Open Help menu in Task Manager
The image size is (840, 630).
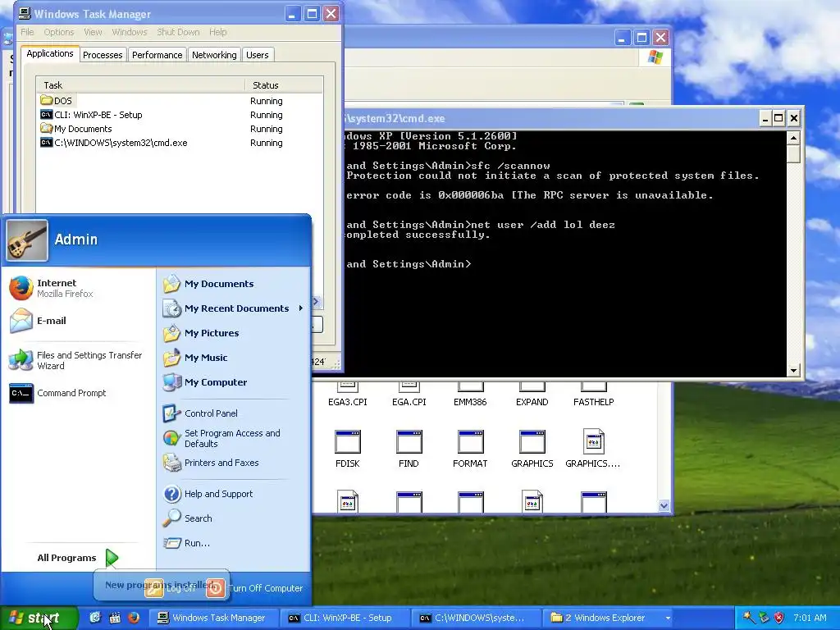pyautogui.click(x=218, y=32)
